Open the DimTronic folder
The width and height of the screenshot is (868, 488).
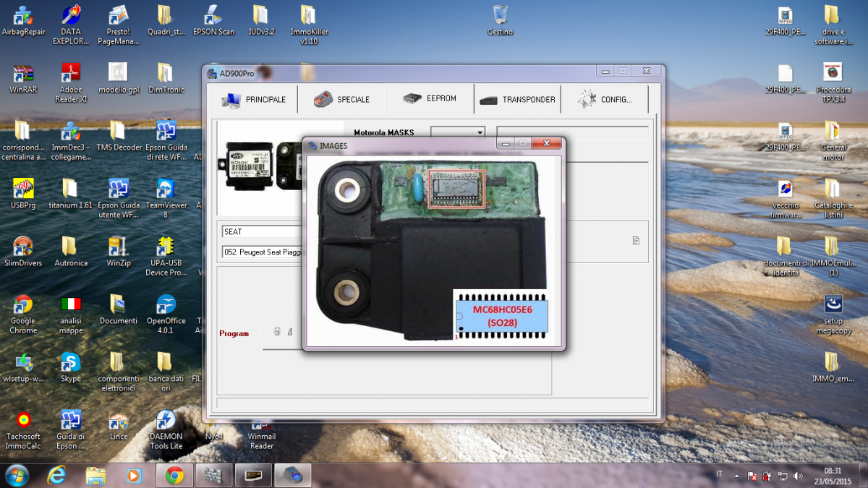(166, 79)
